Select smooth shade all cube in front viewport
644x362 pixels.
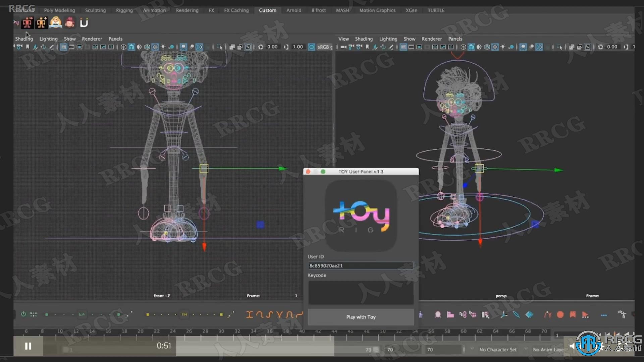point(131,47)
